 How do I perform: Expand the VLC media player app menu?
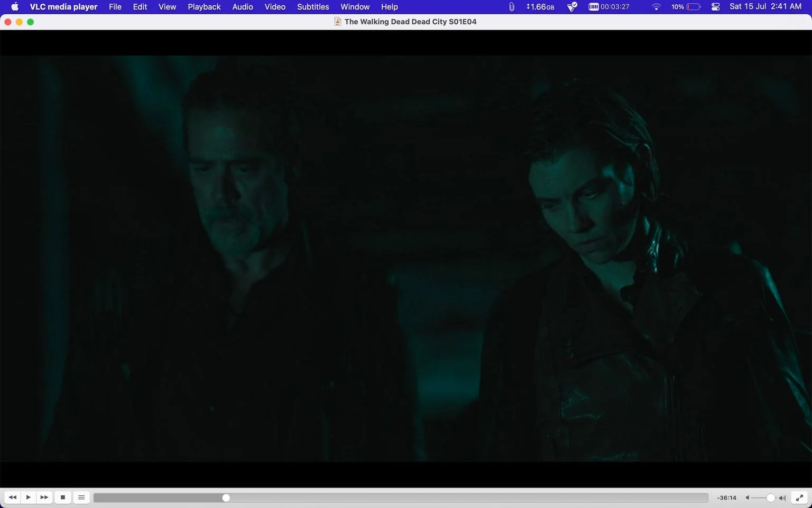(63, 7)
